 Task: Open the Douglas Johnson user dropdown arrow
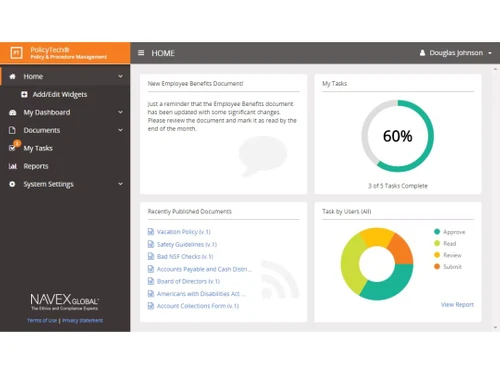(x=490, y=53)
